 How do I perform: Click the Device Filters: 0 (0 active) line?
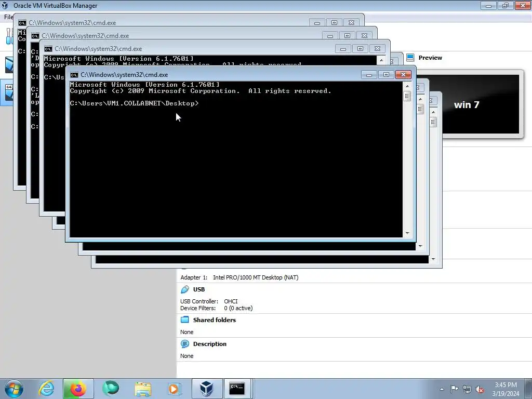click(217, 308)
